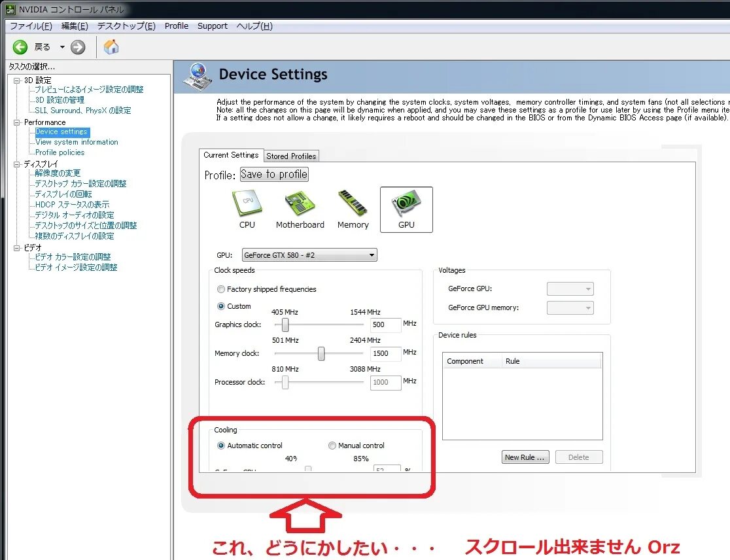Open ディスプレイの回転 page
The height and width of the screenshot is (560, 730).
(63, 194)
